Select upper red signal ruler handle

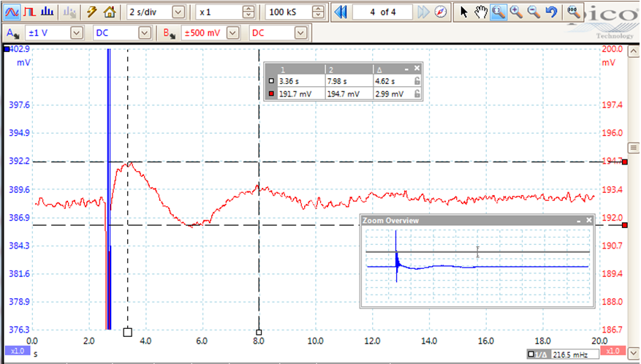pos(625,162)
